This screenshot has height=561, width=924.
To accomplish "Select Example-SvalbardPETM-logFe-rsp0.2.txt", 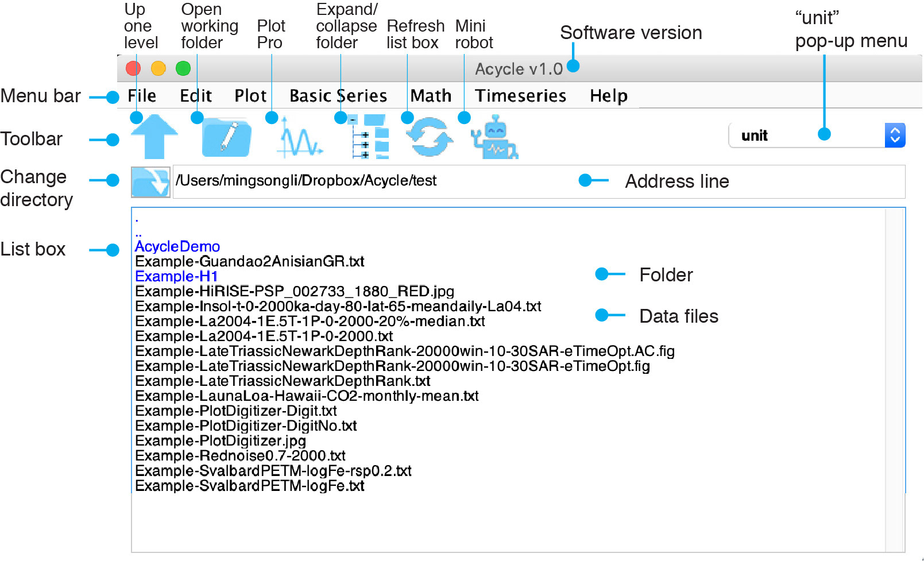I will pos(273,470).
